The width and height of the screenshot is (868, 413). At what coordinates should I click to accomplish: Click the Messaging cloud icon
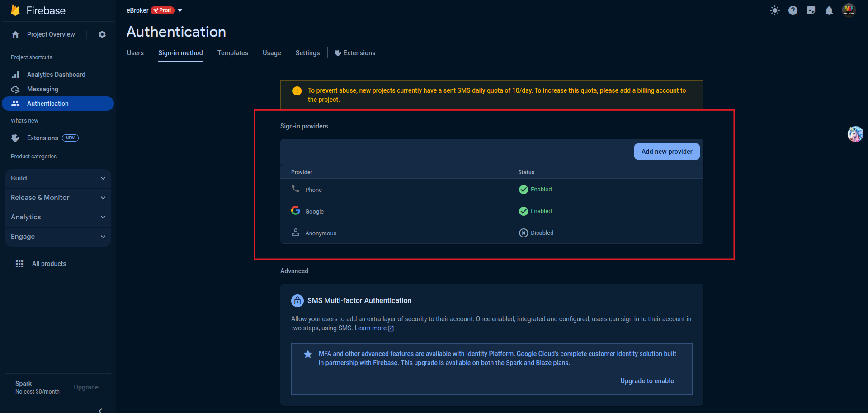coord(15,89)
